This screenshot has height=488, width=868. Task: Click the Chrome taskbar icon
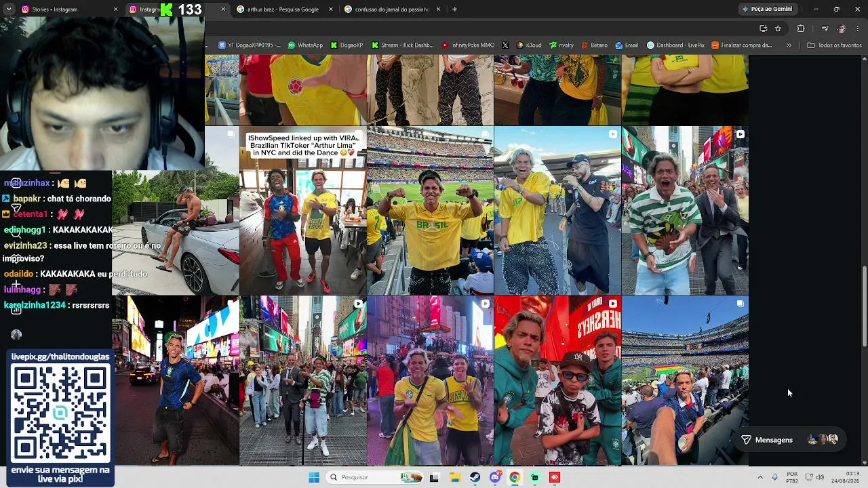(x=515, y=477)
